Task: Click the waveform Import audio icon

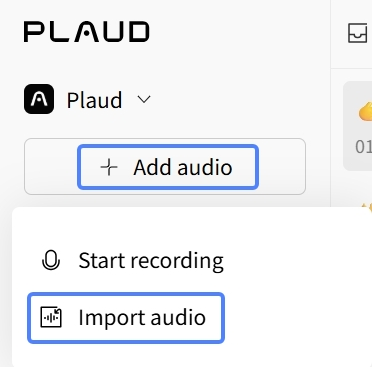Action: 51,317
